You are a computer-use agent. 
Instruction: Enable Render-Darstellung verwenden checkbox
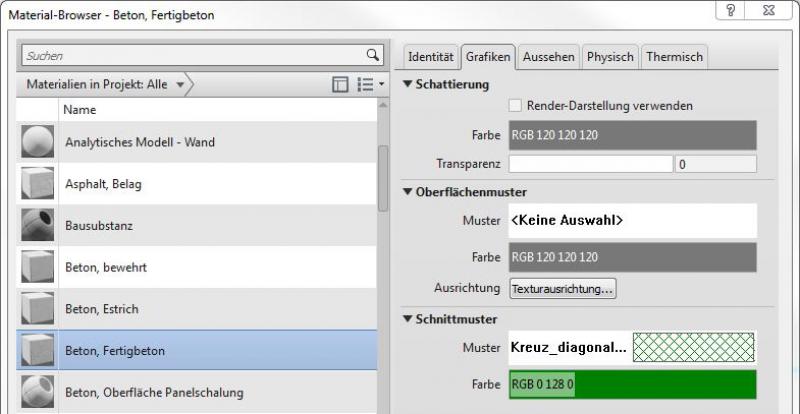(x=515, y=105)
